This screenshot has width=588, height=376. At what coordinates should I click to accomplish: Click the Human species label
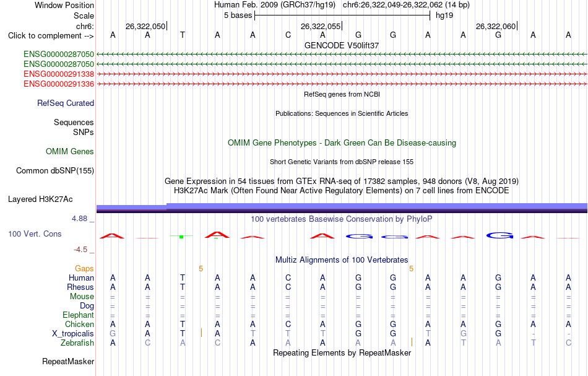(81, 278)
